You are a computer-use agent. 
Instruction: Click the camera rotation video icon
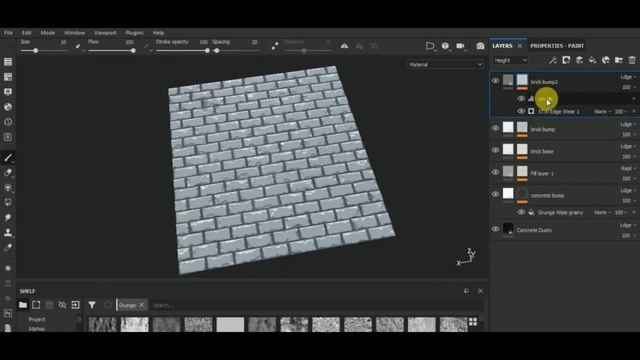(460, 46)
